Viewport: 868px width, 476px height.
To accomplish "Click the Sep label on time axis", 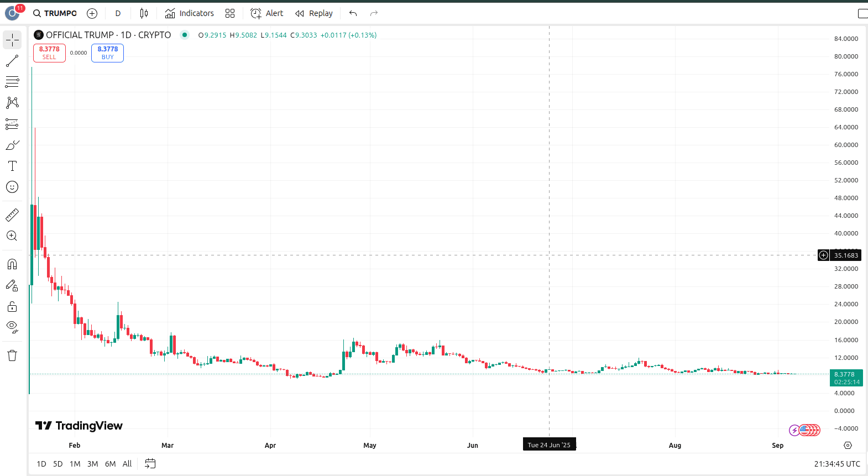I will click(x=778, y=446).
